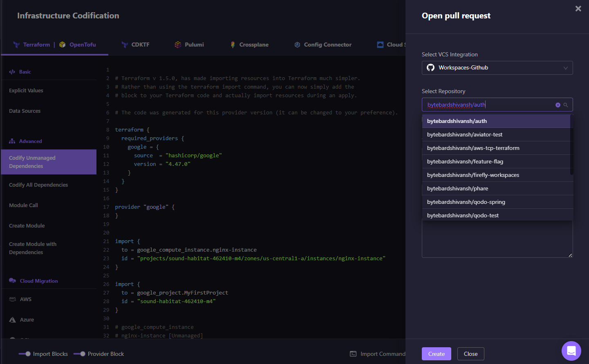Choose bytebardshivansh/firefly-workspaces repository option
This screenshot has height=364, width=589.
coord(496,175)
